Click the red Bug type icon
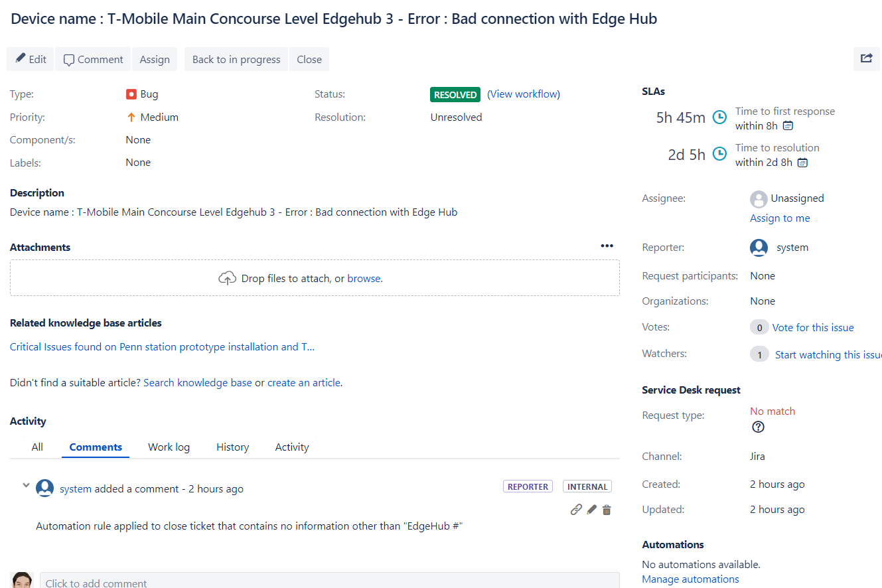 tap(131, 94)
